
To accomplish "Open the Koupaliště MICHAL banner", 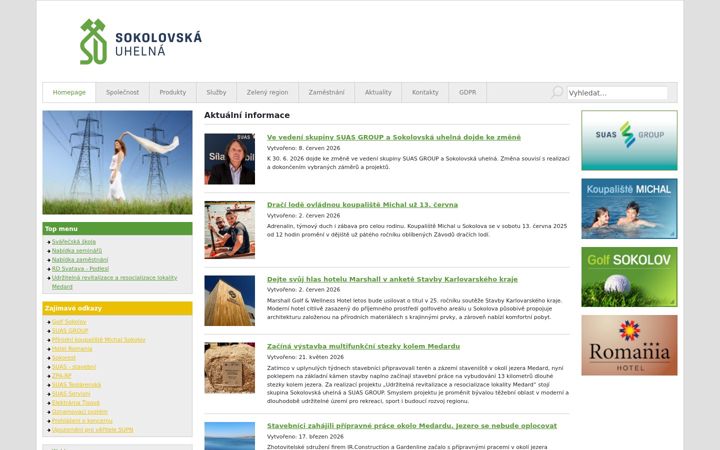I will point(629,208).
